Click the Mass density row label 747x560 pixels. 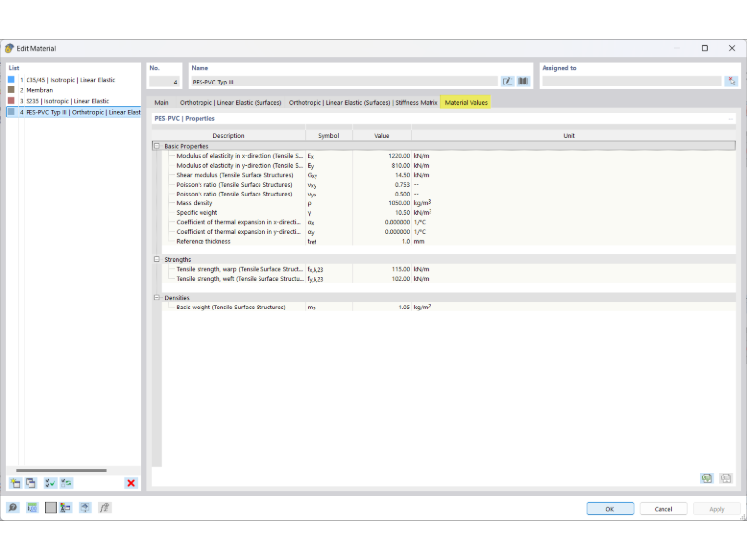195,203
